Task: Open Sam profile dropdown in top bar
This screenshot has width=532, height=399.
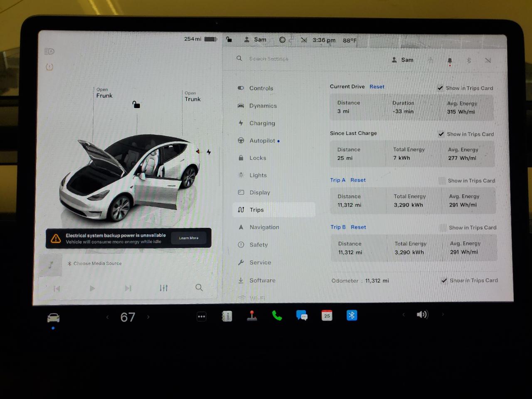Action: point(255,39)
